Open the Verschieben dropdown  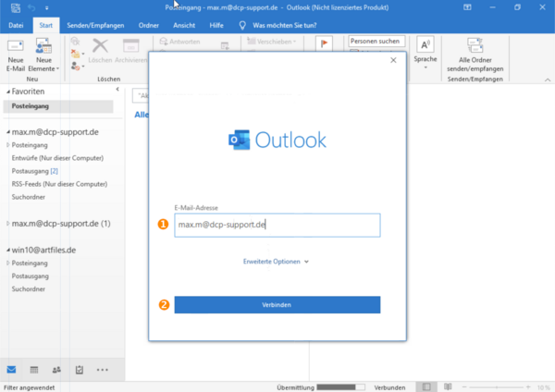pyautogui.click(x=272, y=42)
